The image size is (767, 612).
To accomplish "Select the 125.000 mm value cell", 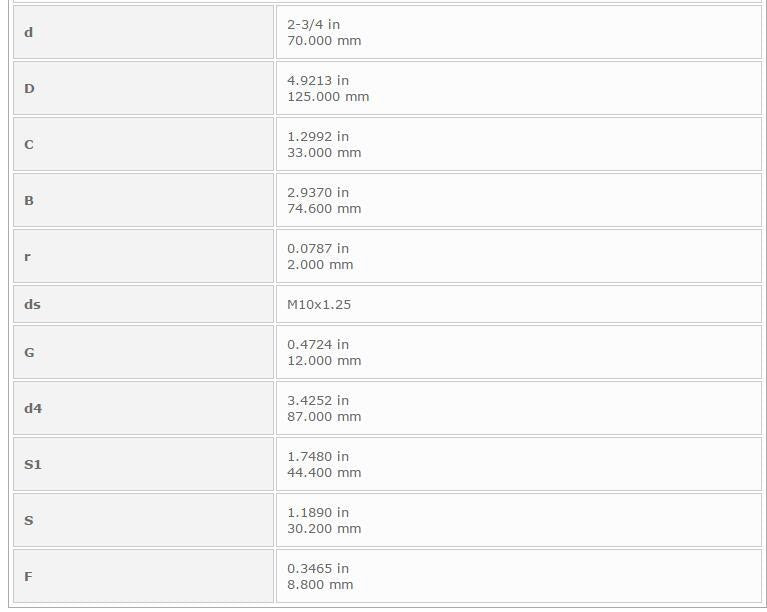I will tap(519, 89).
